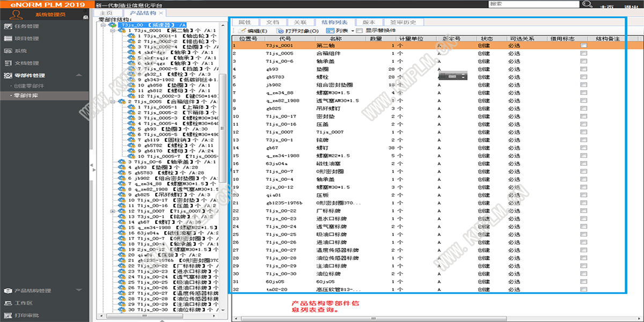Expand the 产品结构管理 sidebar section
Image resolution: width=644 pixels, height=322 pixels.
click(79, 290)
